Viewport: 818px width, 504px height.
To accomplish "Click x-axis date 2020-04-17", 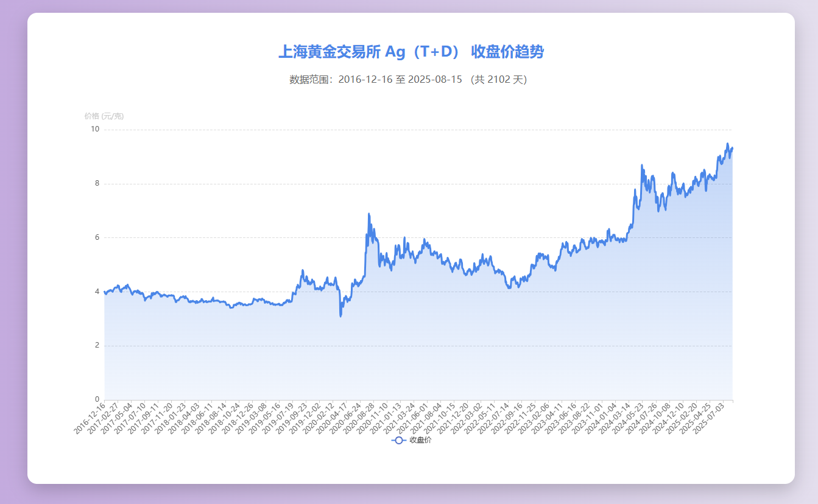I will pos(331,418).
